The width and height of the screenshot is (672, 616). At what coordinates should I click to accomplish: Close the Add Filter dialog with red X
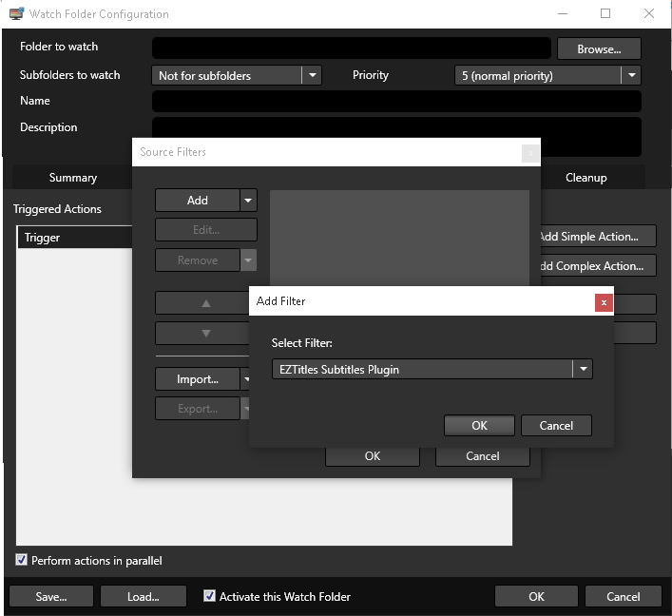coord(604,301)
